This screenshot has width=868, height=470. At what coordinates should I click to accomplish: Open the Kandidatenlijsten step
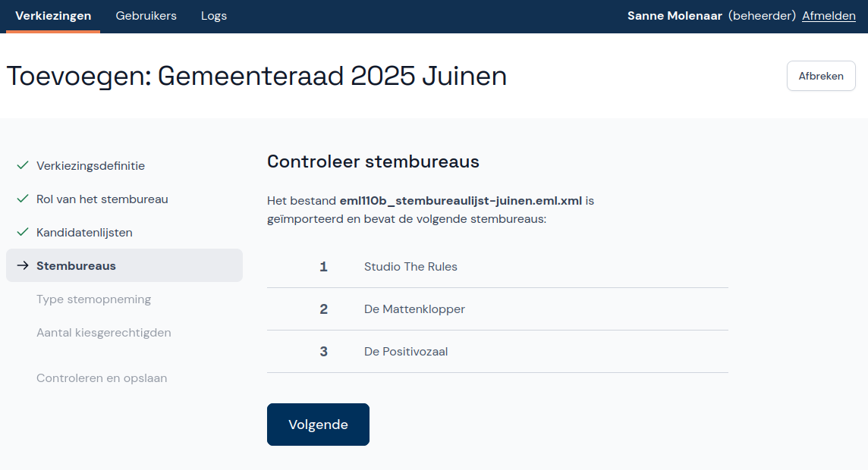[x=84, y=232]
